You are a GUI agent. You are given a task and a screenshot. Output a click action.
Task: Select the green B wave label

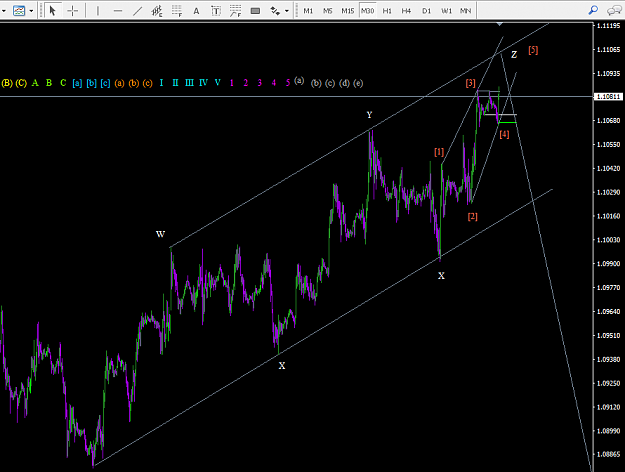coord(49,83)
